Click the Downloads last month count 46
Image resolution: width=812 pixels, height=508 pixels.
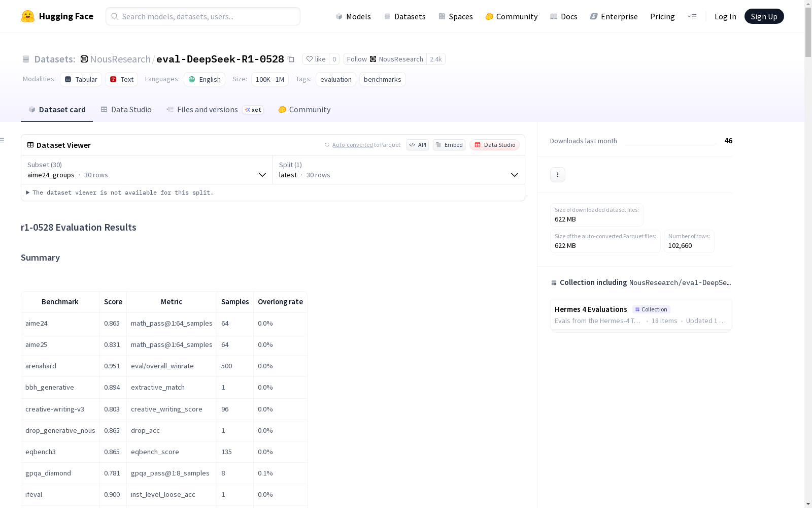click(728, 141)
